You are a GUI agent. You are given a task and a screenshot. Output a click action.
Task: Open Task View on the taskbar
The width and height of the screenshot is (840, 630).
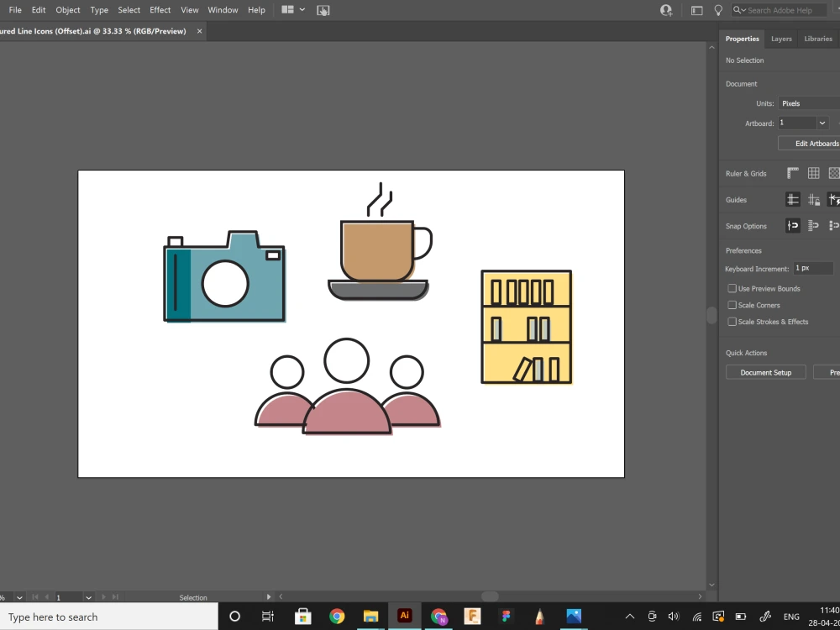tap(267, 617)
